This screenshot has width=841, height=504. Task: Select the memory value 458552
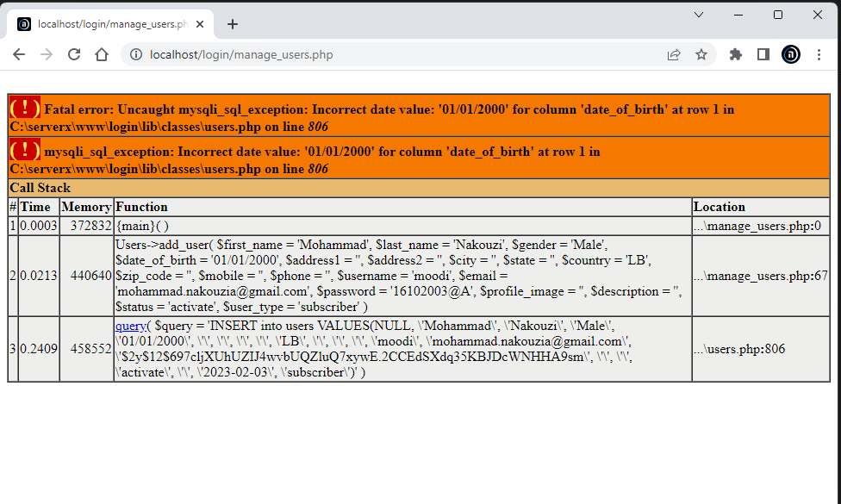90,349
